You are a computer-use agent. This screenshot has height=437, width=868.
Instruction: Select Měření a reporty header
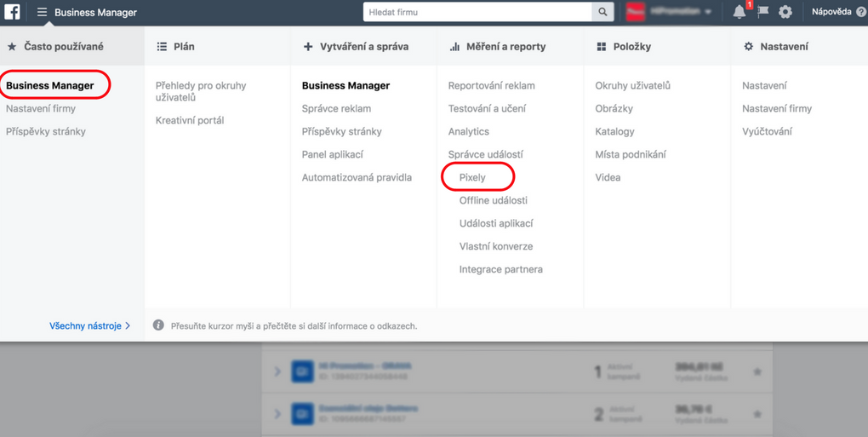[x=511, y=47]
